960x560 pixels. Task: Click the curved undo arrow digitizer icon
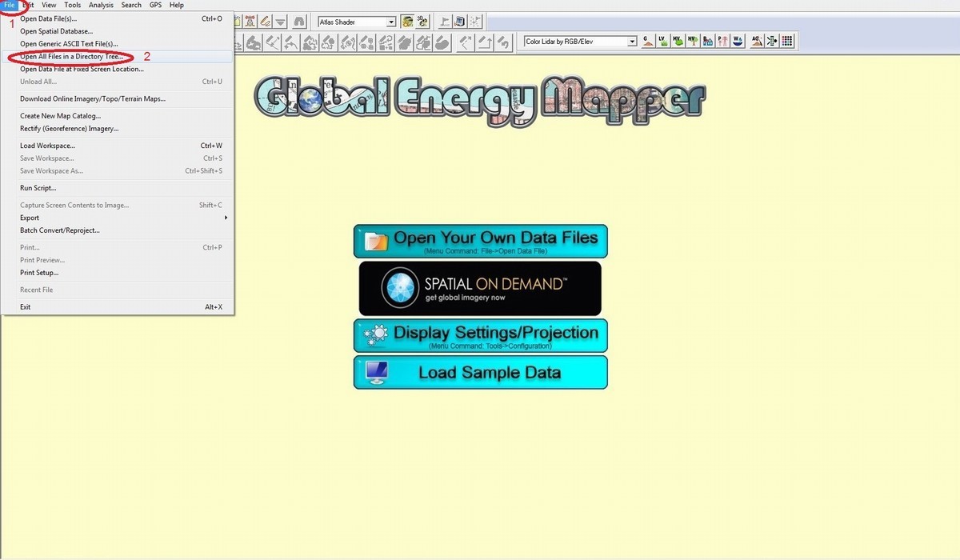(504, 44)
